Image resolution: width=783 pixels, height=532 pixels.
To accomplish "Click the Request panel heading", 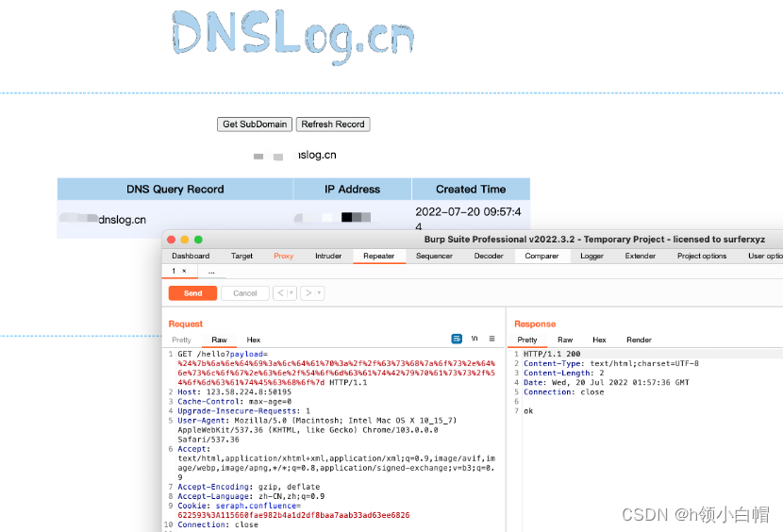I will point(185,324).
